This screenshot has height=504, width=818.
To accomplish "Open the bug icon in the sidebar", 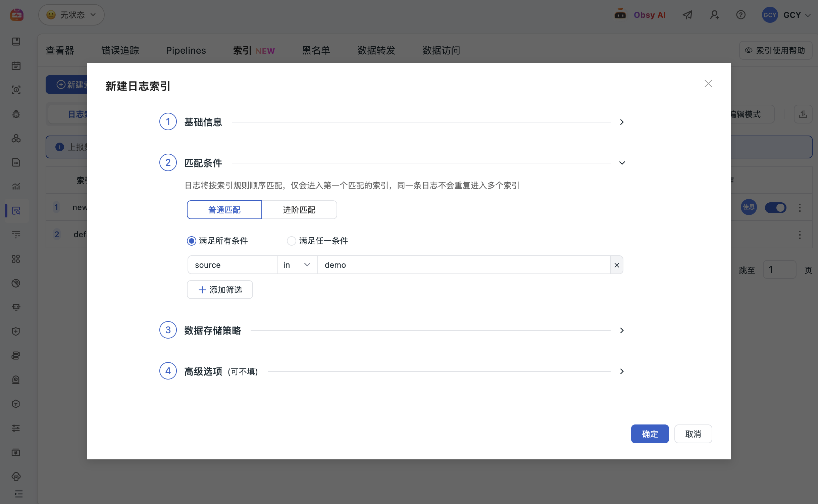I will tap(16, 114).
